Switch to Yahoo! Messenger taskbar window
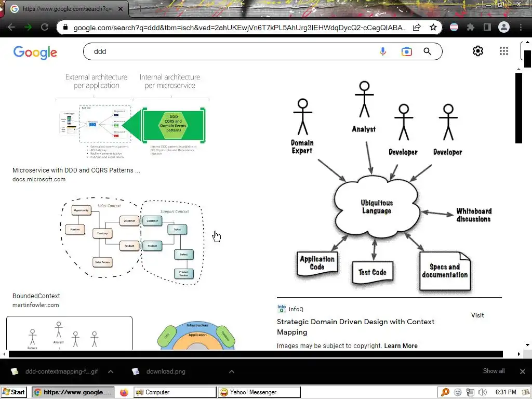Screen dimensions: 532x399 (259, 392)
